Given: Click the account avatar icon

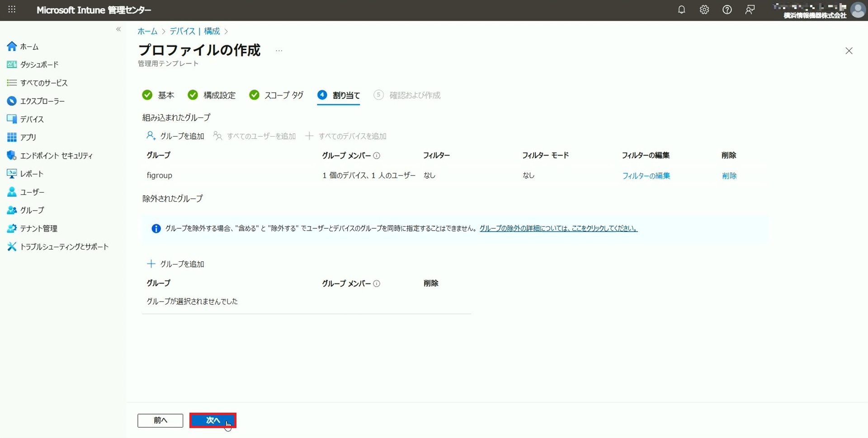Looking at the screenshot, I should pos(858,9).
